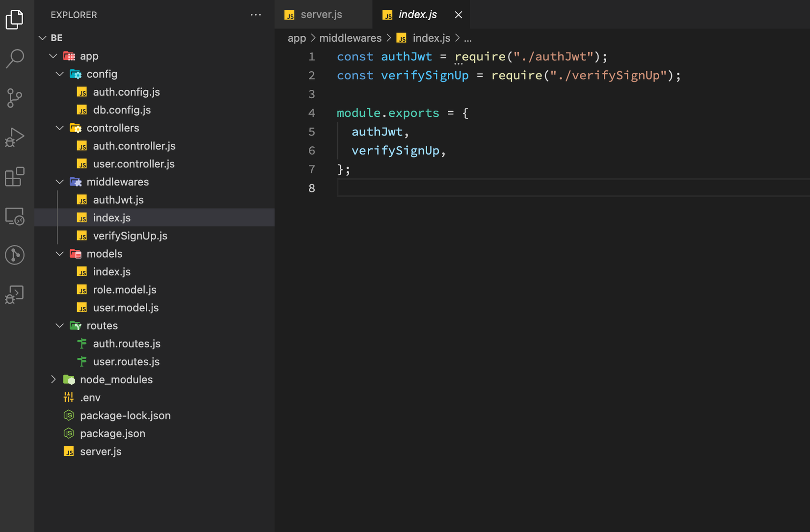810x532 pixels.
Task: Open the Explorer view in activity bar
Action: 15,19
